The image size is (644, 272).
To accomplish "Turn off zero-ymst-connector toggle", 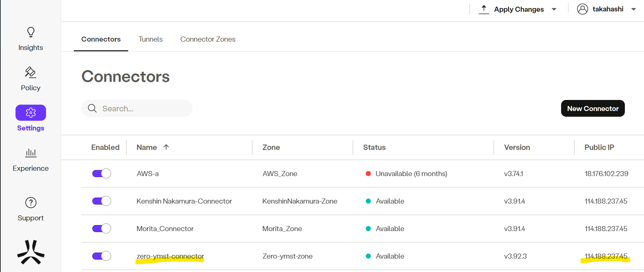I will click(x=101, y=256).
